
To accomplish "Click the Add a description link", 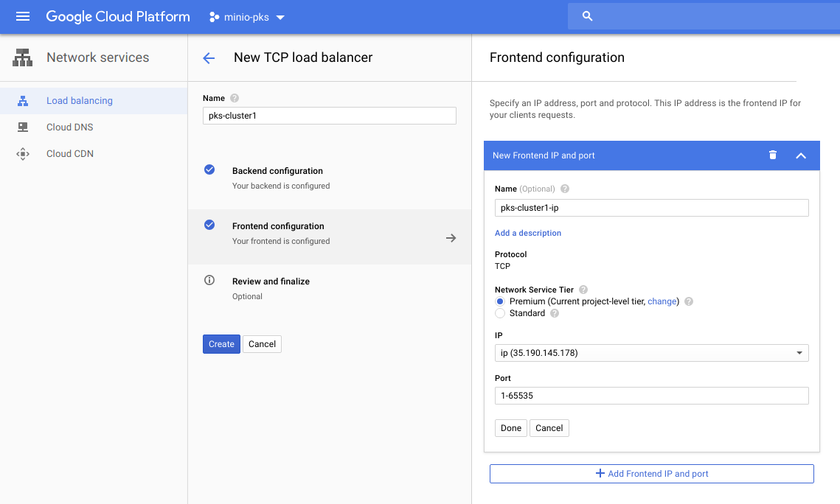I will click(528, 233).
